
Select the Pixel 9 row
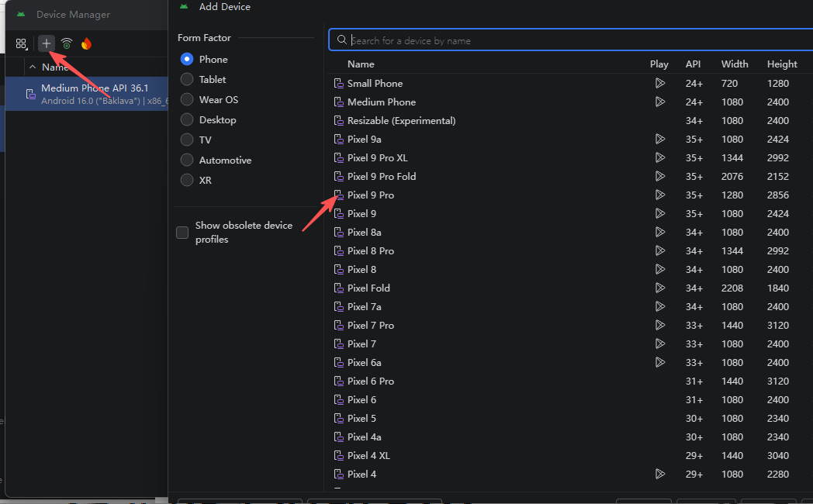(x=570, y=213)
